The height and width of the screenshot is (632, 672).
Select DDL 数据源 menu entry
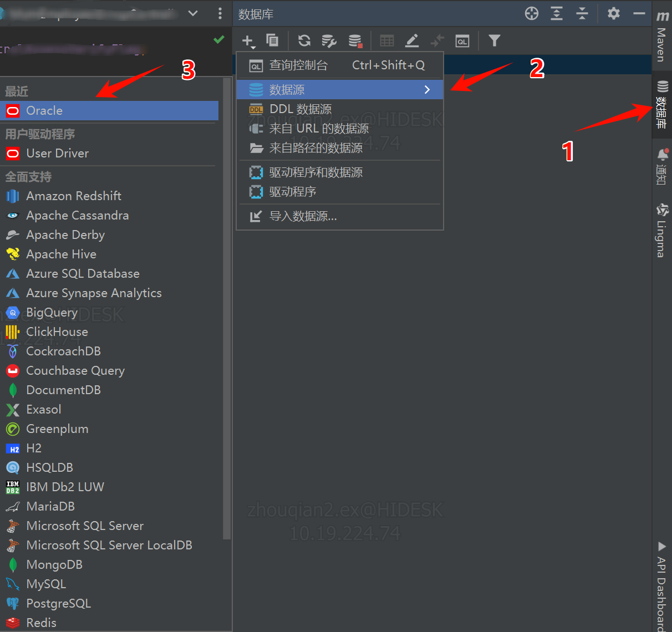click(340, 109)
